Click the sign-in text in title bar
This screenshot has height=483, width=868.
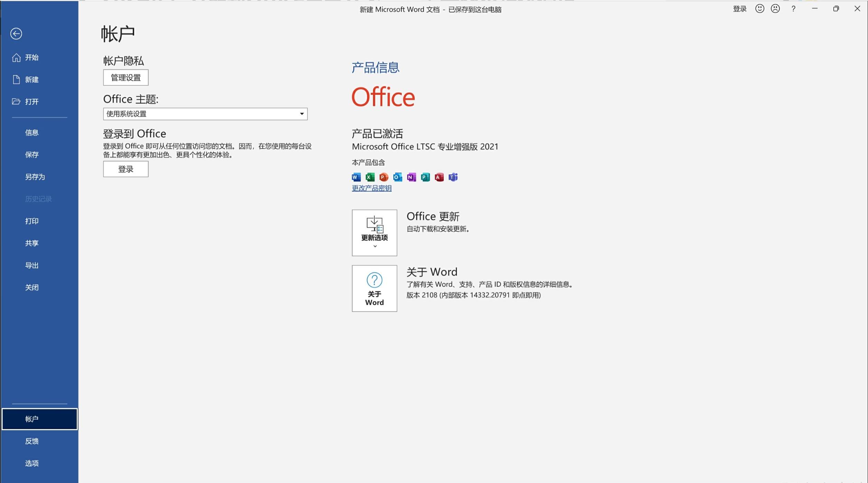tap(739, 9)
